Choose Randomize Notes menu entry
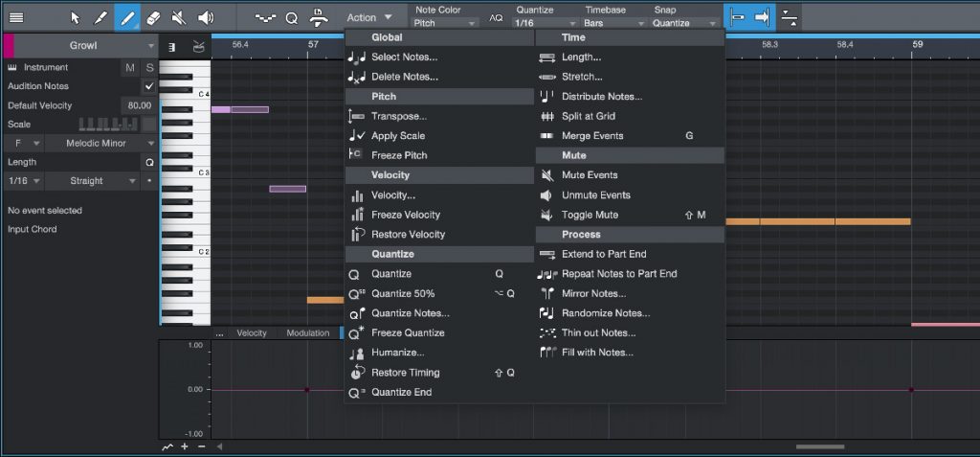The image size is (980, 457). 630,313
